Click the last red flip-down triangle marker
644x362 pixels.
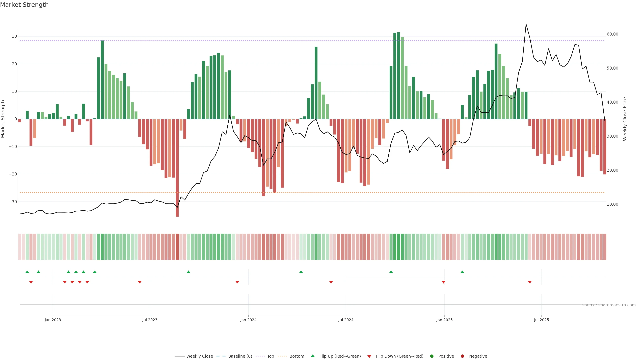coord(530,282)
